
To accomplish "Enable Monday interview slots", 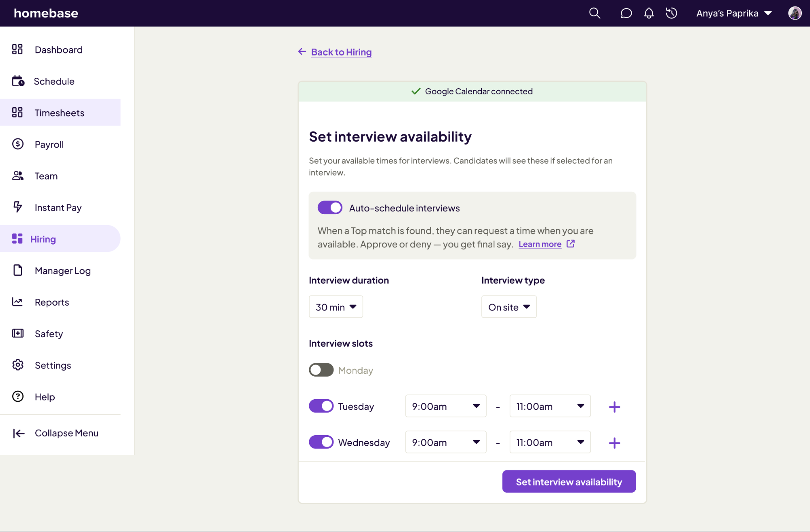I will point(321,370).
